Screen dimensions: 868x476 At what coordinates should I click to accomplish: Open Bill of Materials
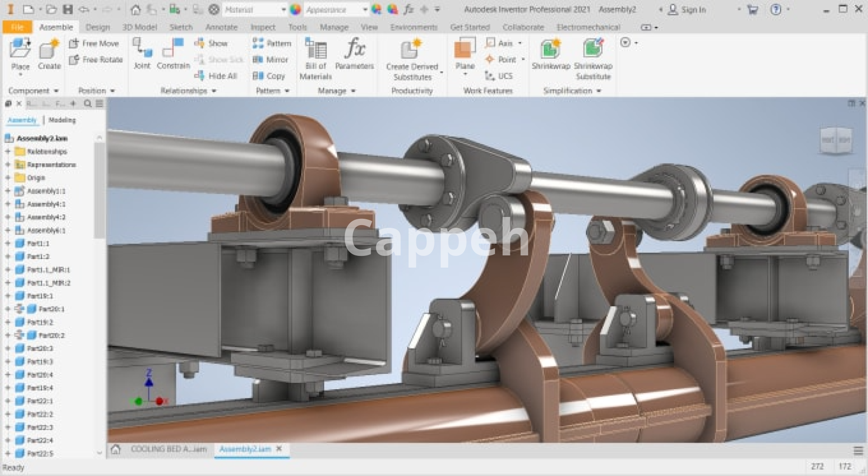[x=316, y=59]
